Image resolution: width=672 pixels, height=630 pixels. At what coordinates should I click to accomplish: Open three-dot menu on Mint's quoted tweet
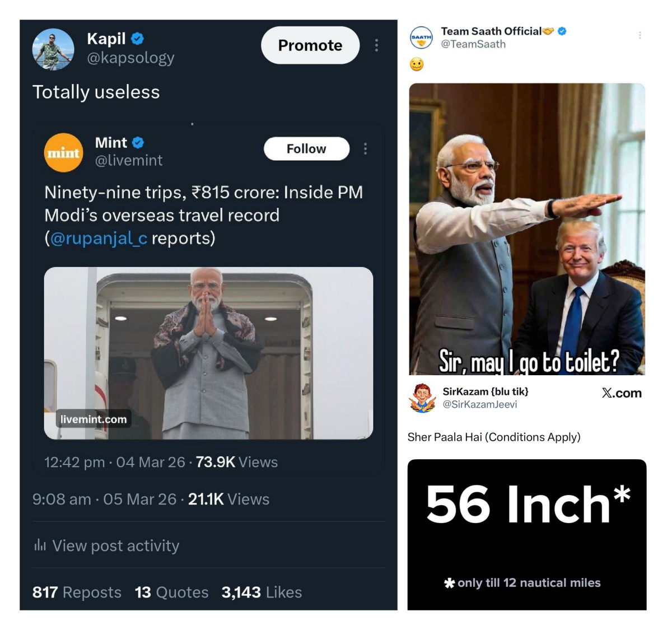click(x=365, y=148)
